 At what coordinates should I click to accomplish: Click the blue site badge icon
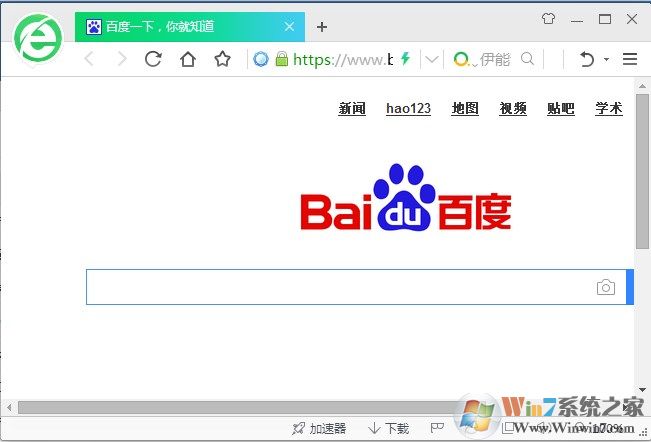coord(261,59)
